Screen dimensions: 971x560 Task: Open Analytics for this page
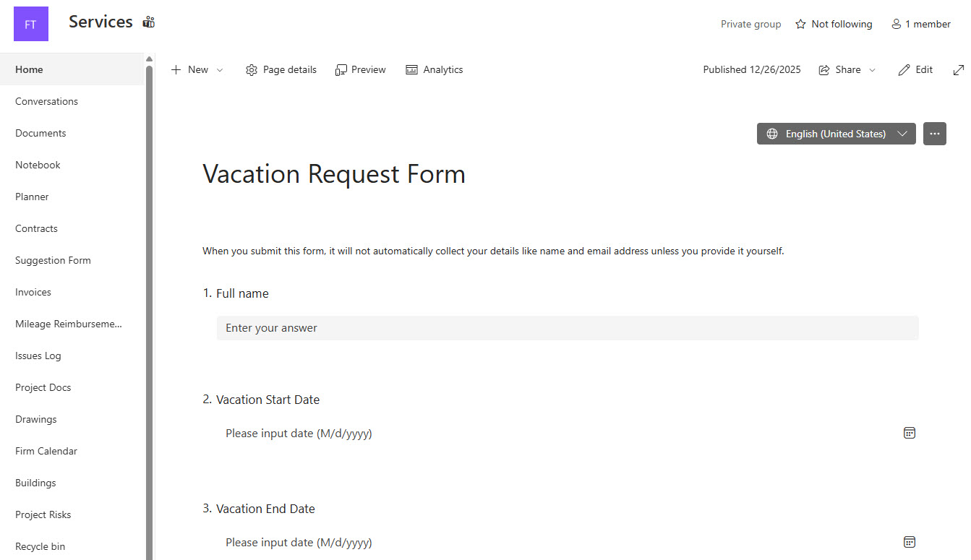[435, 70]
